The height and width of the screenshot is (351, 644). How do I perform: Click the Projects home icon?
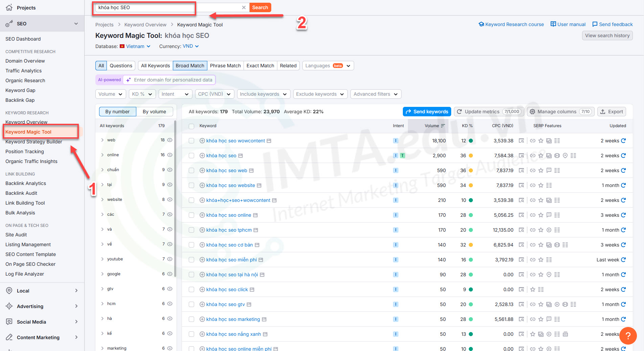[9, 7]
